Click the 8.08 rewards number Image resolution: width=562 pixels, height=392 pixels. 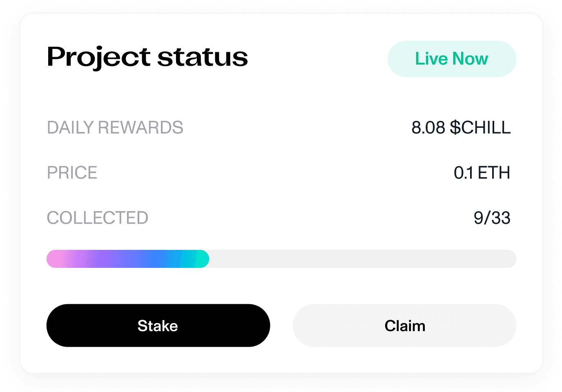[x=428, y=128]
